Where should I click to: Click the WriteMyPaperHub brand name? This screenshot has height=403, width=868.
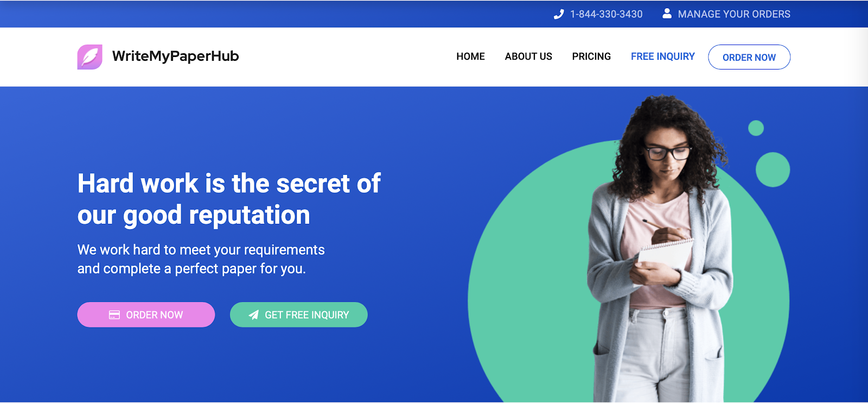coord(175,56)
